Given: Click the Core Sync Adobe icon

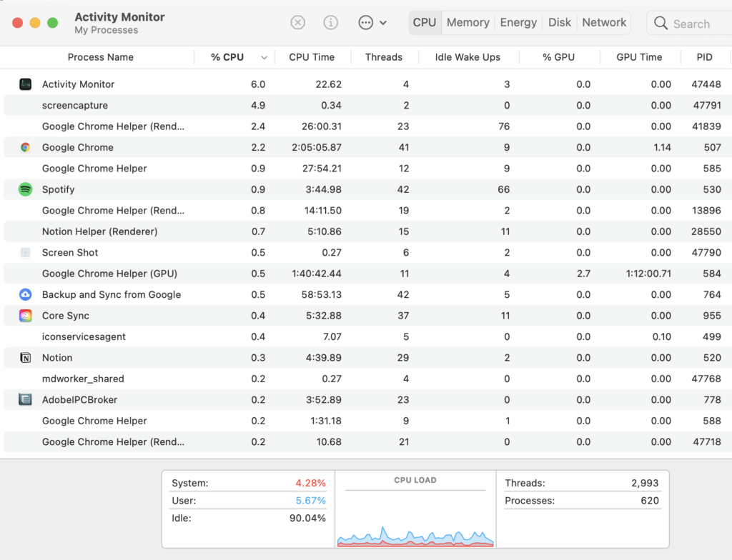Looking at the screenshot, I should (26, 316).
